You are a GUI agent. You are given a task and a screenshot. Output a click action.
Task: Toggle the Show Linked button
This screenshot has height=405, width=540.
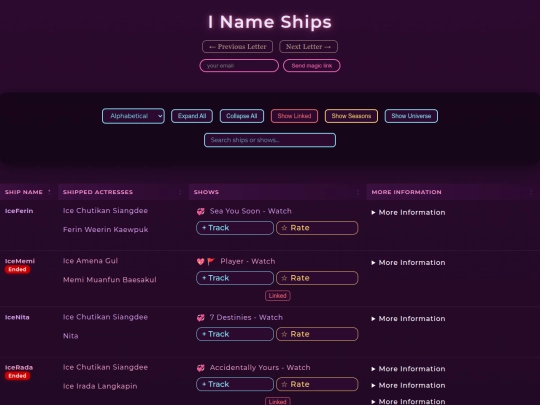(x=294, y=116)
